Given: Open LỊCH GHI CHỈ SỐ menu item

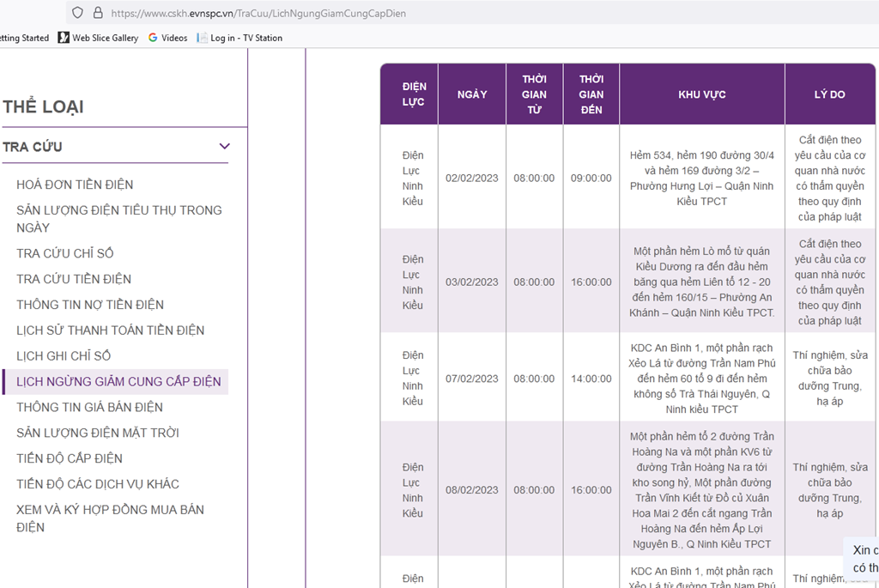Looking at the screenshot, I should [x=64, y=356].
